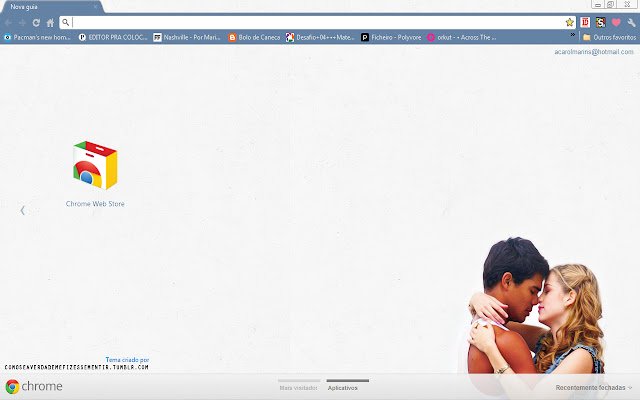Open the home page via house icon

50,23
